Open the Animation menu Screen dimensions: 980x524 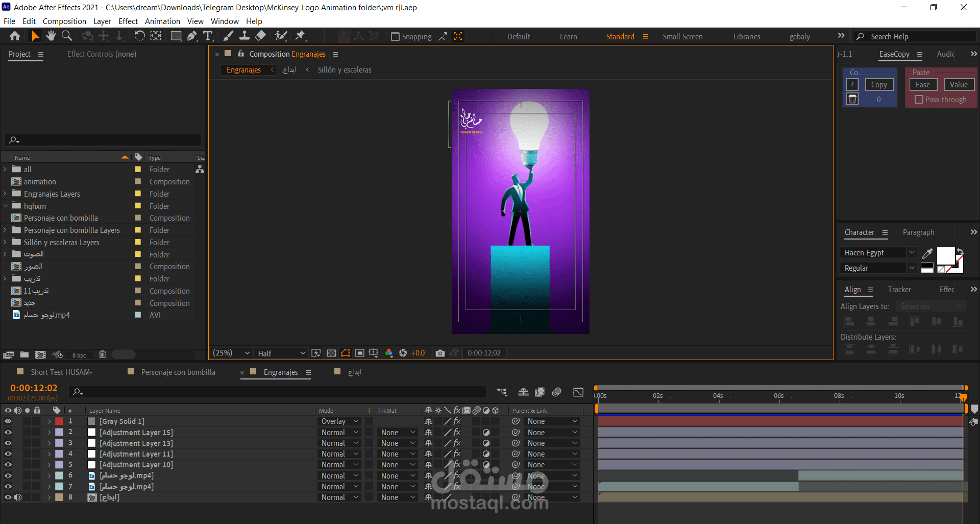point(162,21)
